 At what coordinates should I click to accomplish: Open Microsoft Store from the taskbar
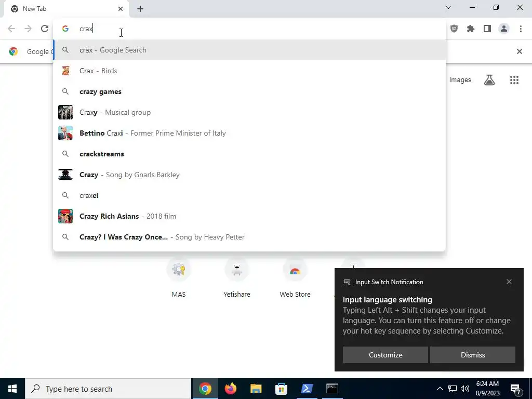click(x=281, y=389)
